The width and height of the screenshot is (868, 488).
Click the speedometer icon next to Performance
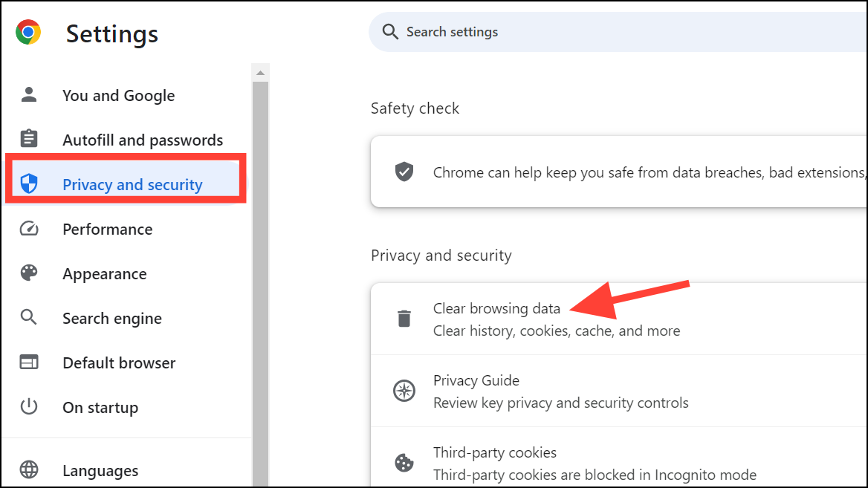point(28,229)
